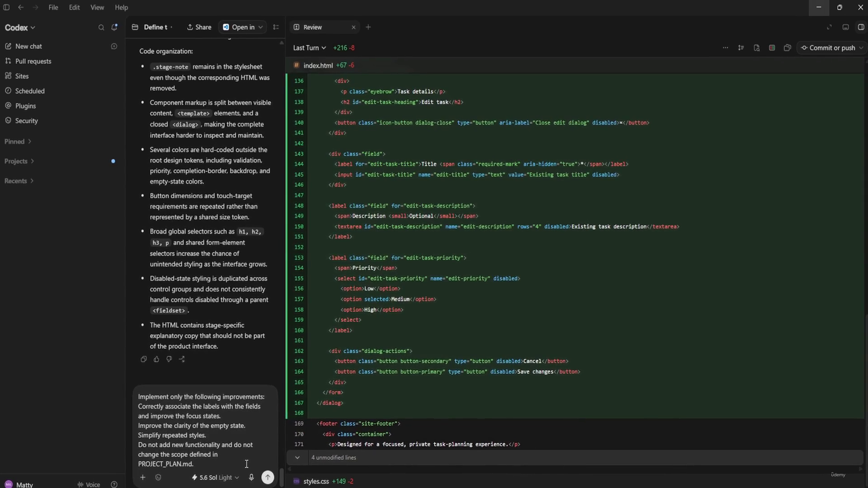Open the Help menu
Image resolution: width=868 pixels, height=488 pixels.
121,8
